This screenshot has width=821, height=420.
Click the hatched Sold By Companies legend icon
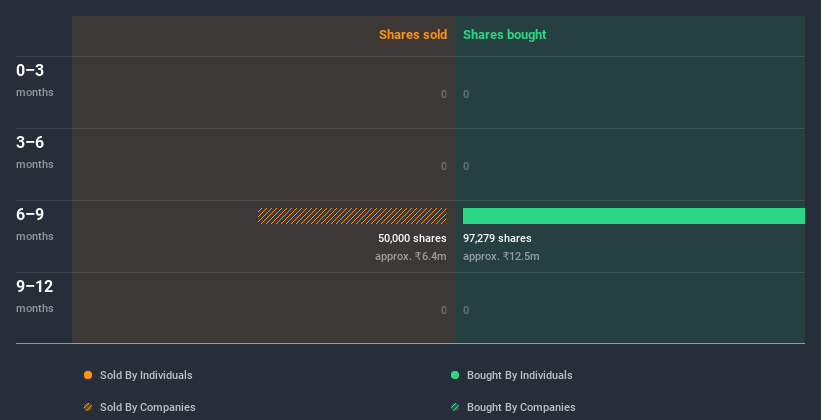[x=88, y=407]
